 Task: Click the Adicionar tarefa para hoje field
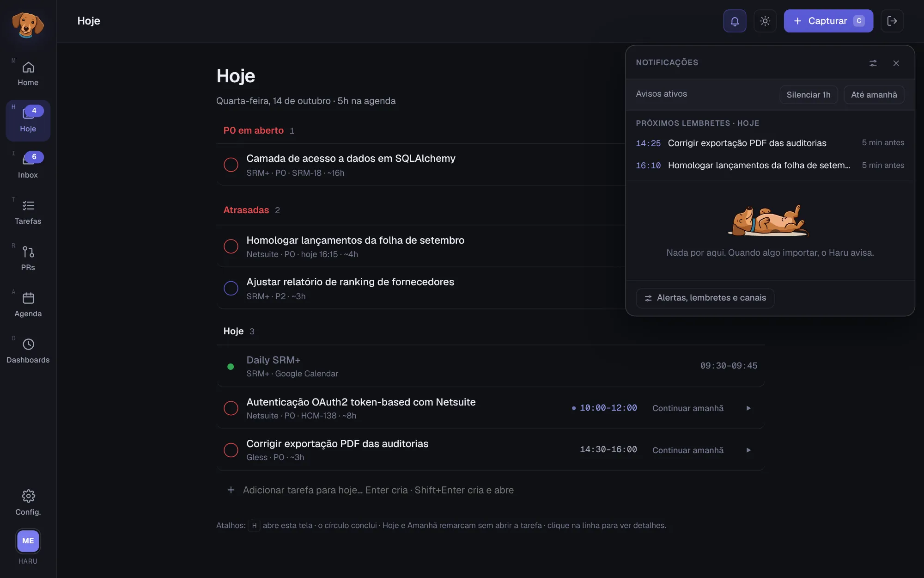[x=491, y=490]
